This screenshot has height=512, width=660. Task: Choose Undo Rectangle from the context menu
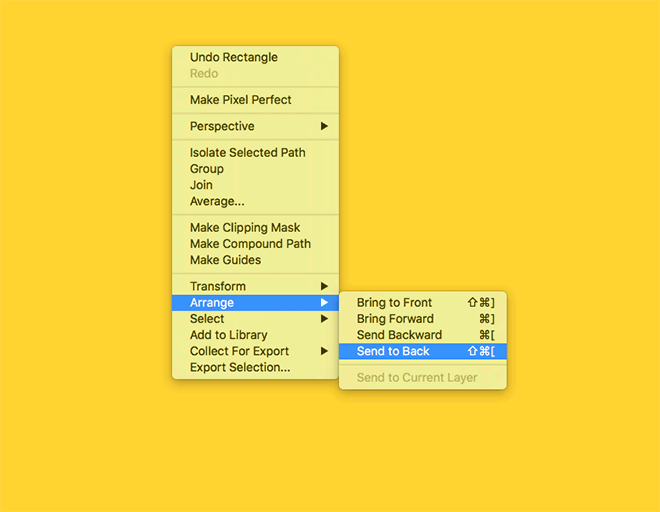255,57
